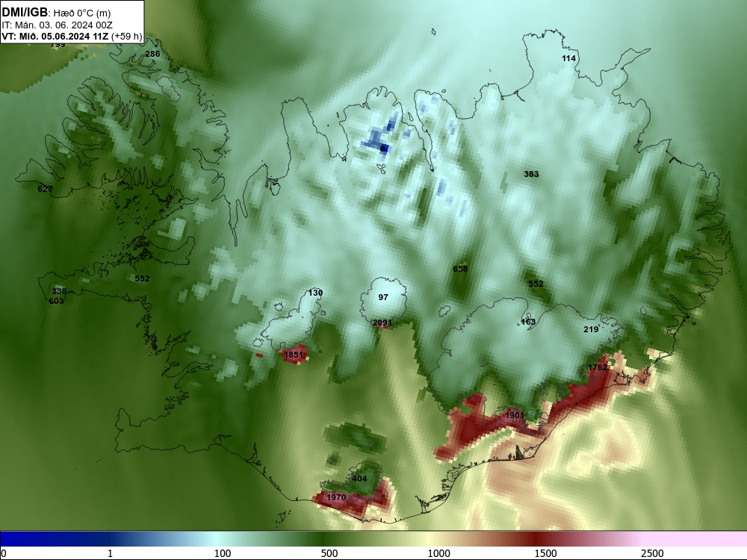Screen dimensions: 747x560
Task: Click the 2091 value label
Action: point(382,323)
